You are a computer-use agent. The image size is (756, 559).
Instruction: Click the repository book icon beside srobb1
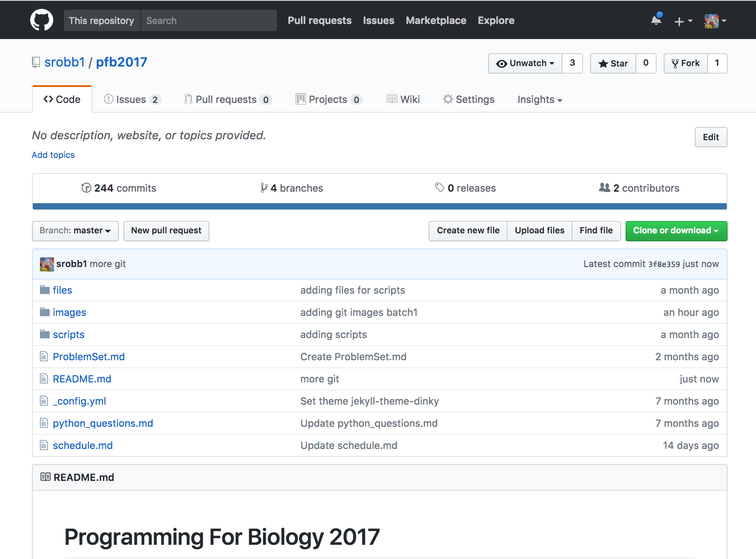(x=36, y=63)
